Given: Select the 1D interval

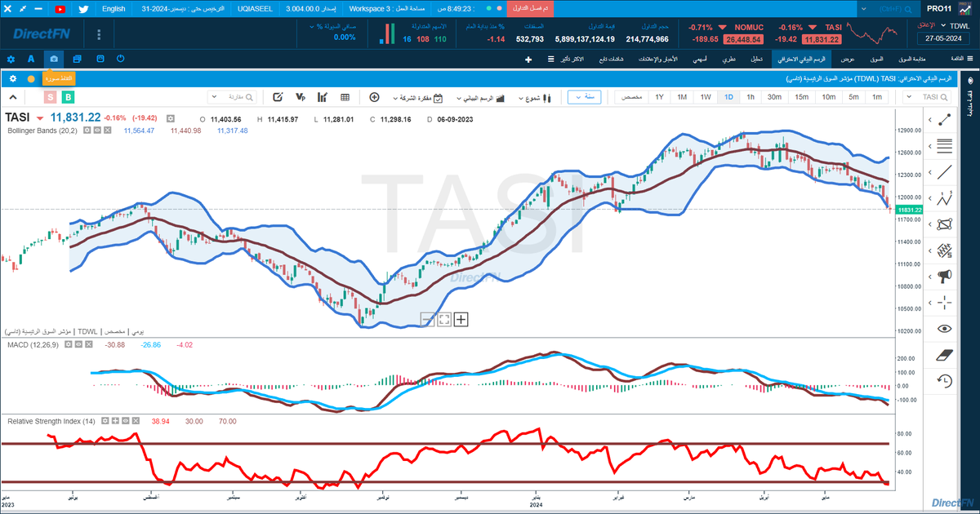Looking at the screenshot, I should tap(729, 97).
